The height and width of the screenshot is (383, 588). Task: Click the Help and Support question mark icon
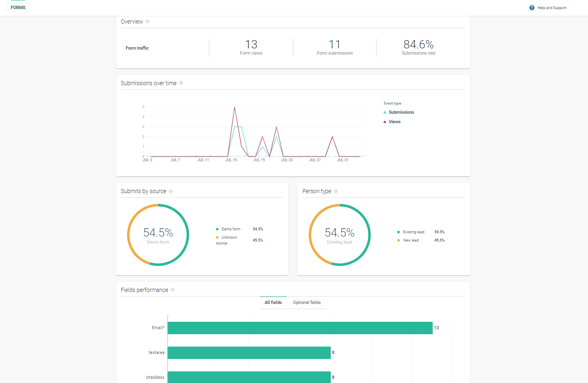[532, 8]
